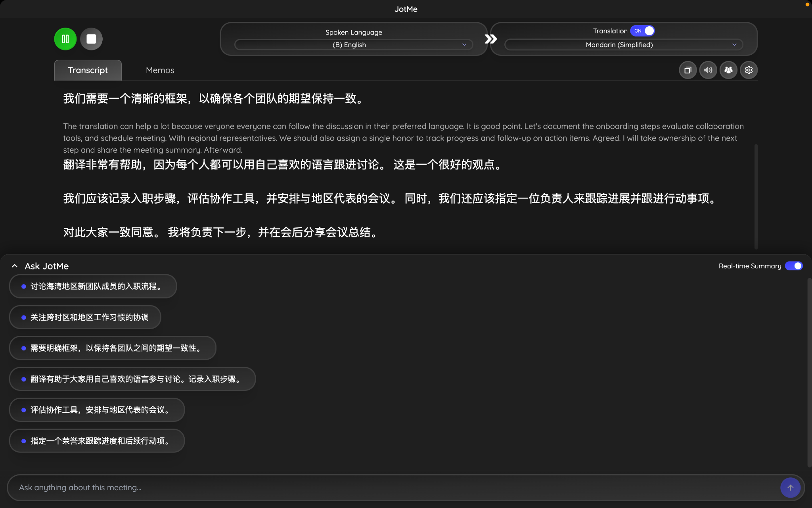Click the double-arrow icon between the language panels
The height and width of the screenshot is (508, 812).
point(490,39)
